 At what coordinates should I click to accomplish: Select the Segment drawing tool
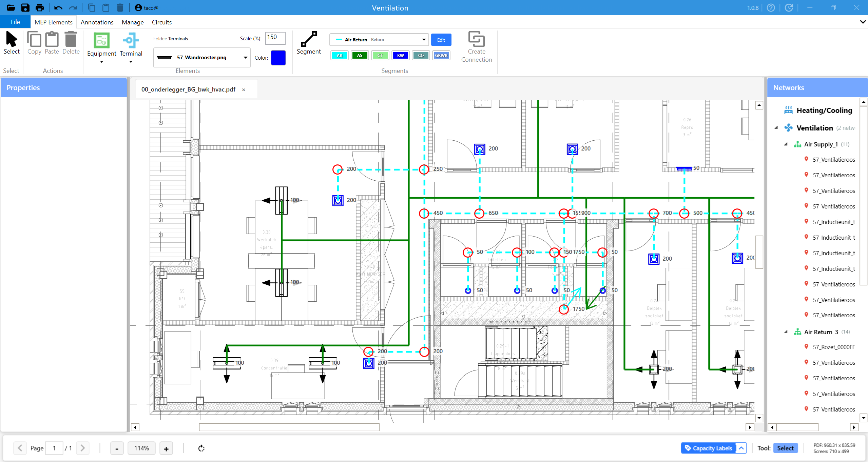[x=308, y=43]
